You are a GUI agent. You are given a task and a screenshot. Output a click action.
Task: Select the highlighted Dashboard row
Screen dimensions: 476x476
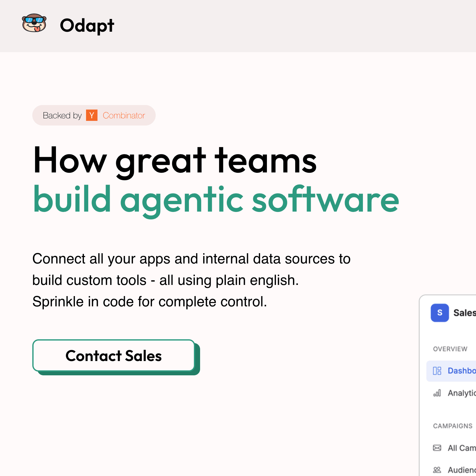pos(454,371)
